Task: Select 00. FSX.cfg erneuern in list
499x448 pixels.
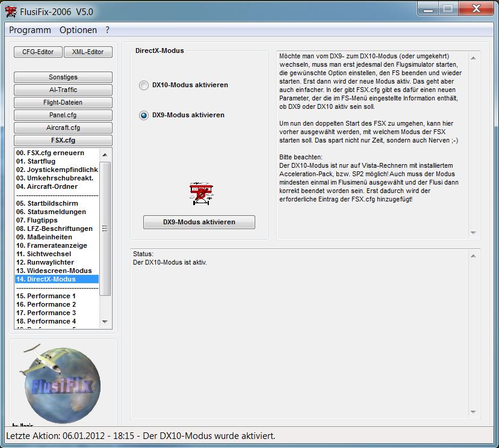Action: 57,153
